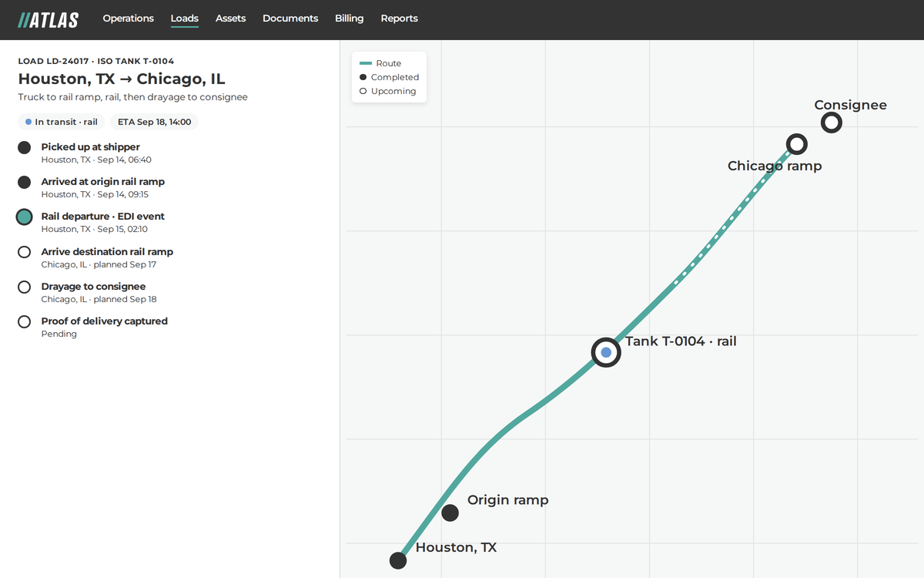
Task: Select the Proof of delivery captured circle
Action: (x=25, y=321)
